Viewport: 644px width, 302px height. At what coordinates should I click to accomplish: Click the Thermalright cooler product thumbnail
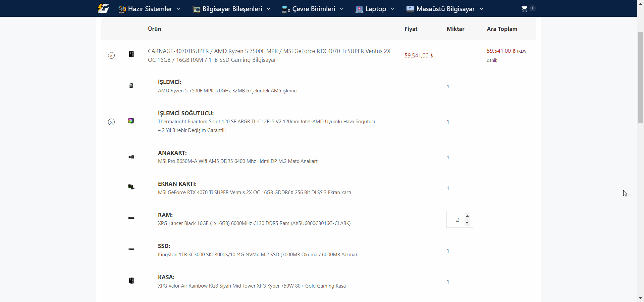pyautogui.click(x=131, y=121)
